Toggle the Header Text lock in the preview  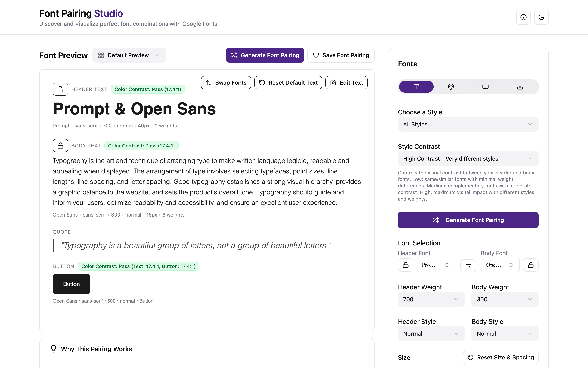point(60,89)
